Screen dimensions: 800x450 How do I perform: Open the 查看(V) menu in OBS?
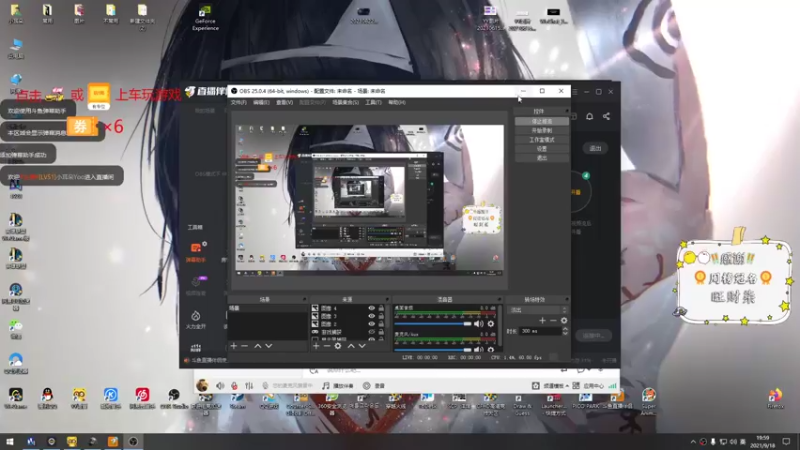coord(284,103)
